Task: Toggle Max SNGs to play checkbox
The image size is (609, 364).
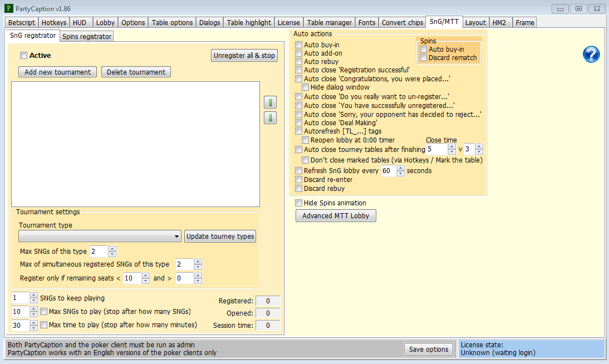Action: coord(43,312)
